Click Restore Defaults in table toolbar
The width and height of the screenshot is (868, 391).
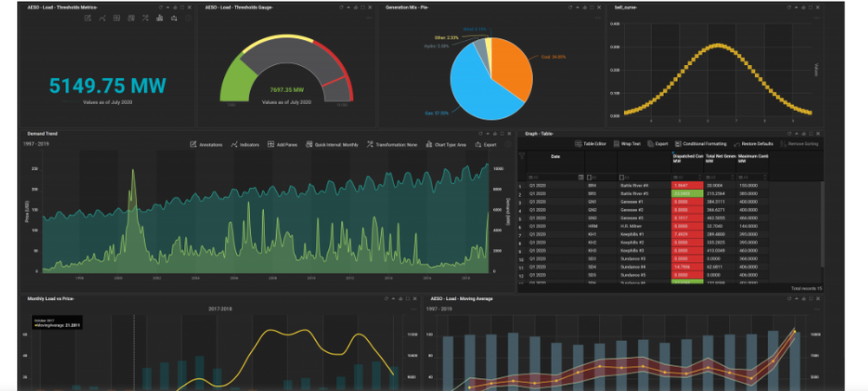pyautogui.click(x=753, y=144)
